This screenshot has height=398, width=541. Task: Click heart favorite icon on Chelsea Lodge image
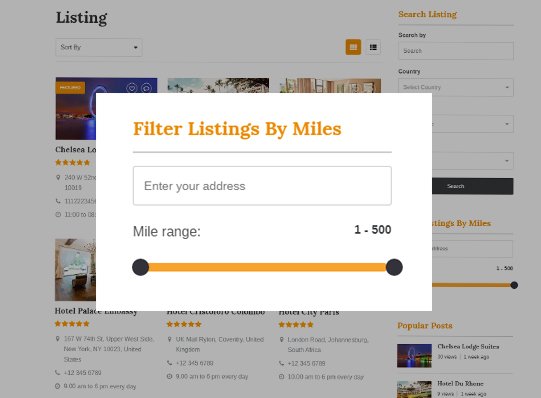tap(131, 88)
